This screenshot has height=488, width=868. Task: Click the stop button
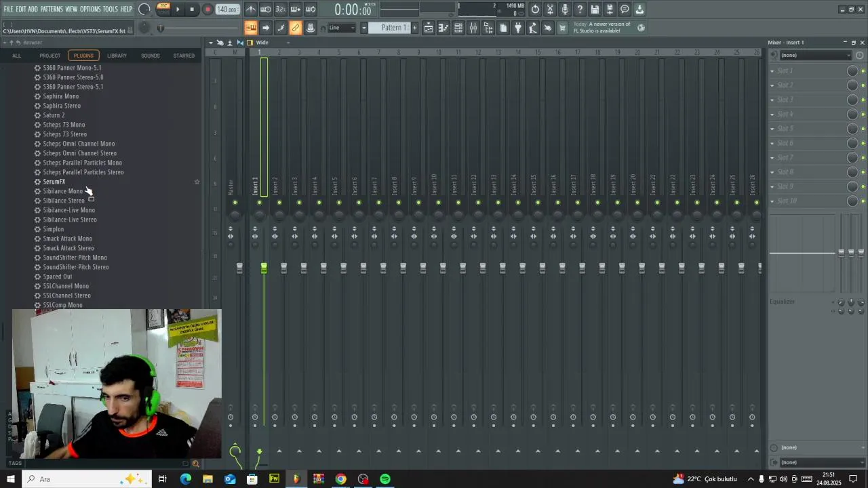click(x=193, y=9)
